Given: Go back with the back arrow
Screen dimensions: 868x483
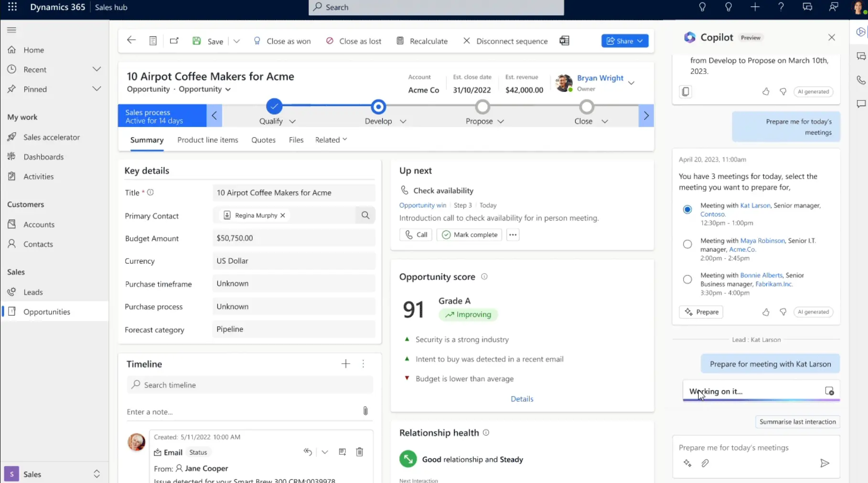Looking at the screenshot, I should (131, 41).
